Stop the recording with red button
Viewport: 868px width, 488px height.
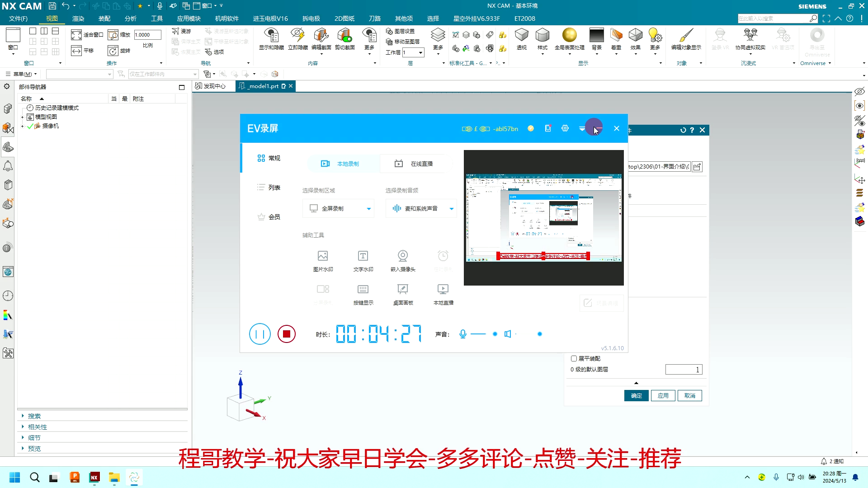(x=287, y=334)
